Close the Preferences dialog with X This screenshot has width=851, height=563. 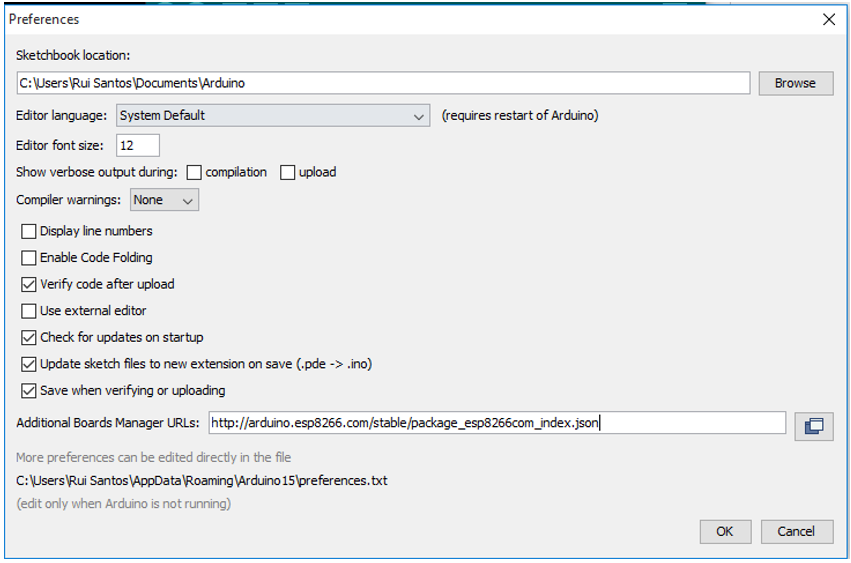pos(828,19)
